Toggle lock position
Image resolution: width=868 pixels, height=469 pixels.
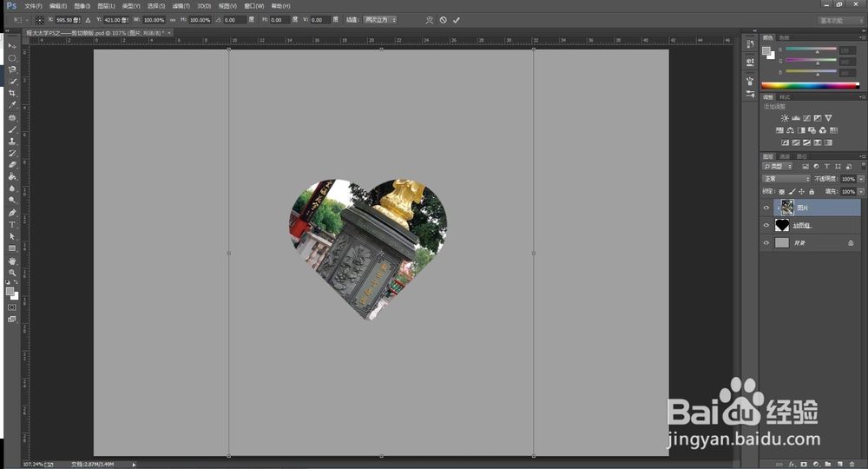coord(801,192)
